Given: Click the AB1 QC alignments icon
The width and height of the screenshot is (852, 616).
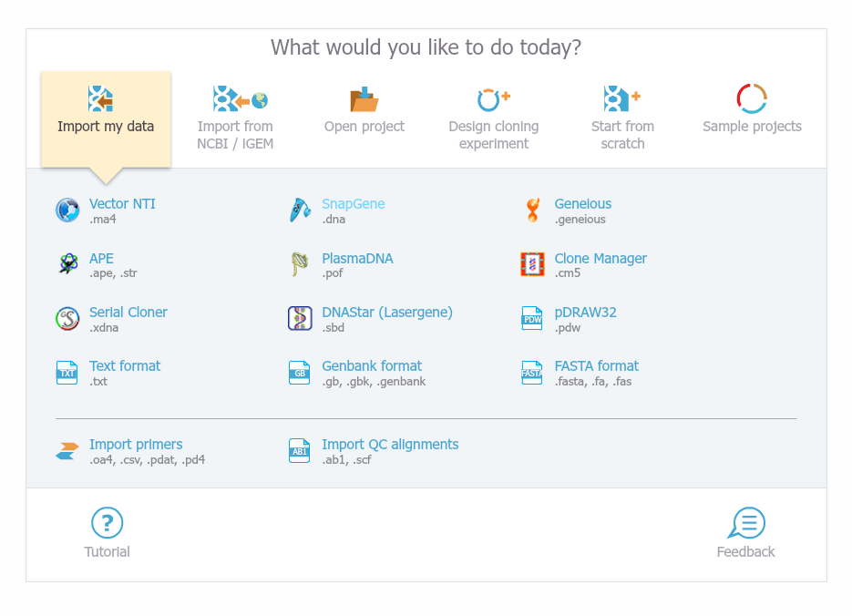Looking at the screenshot, I should (x=300, y=451).
